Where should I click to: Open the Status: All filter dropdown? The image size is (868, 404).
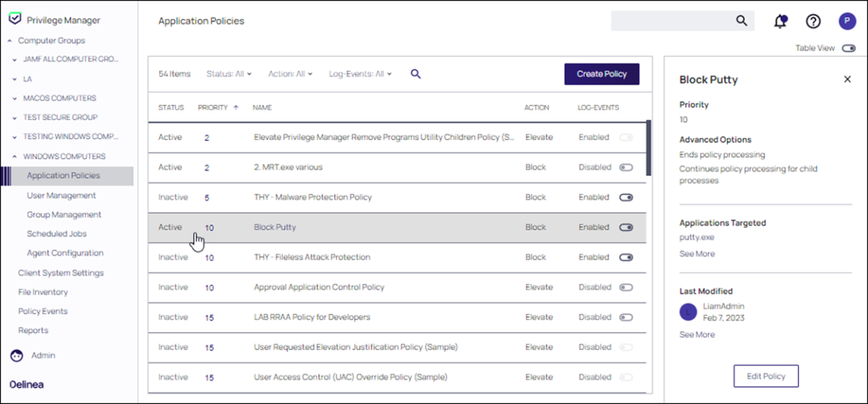(229, 74)
